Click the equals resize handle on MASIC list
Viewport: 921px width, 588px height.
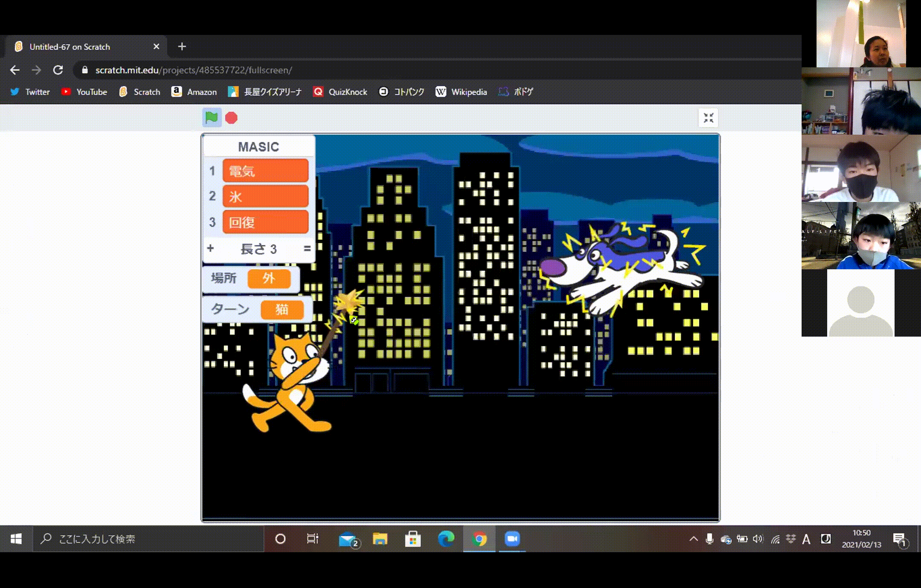click(307, 248)
